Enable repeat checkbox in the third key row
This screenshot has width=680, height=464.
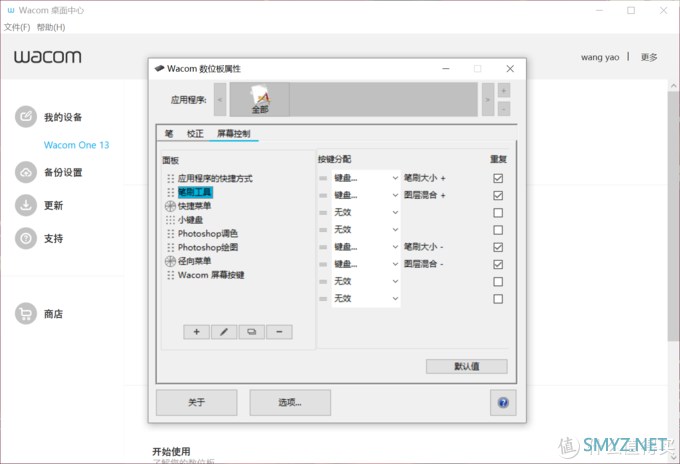[498, 213]
